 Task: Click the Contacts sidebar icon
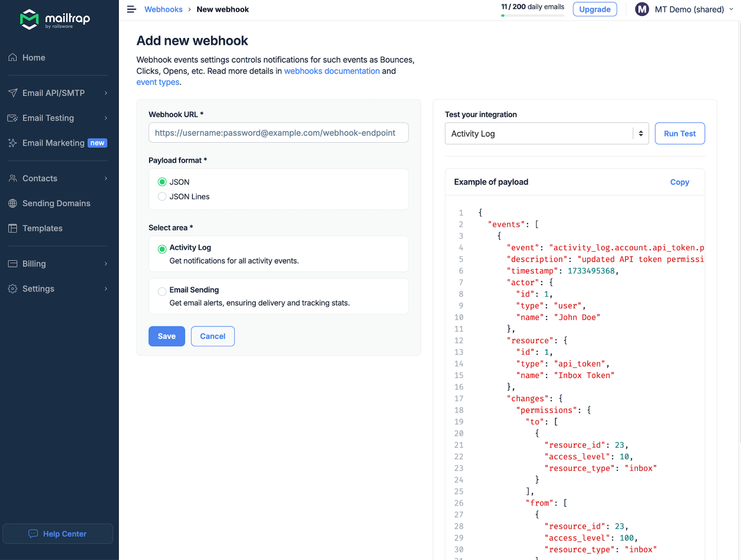[13, 178]
